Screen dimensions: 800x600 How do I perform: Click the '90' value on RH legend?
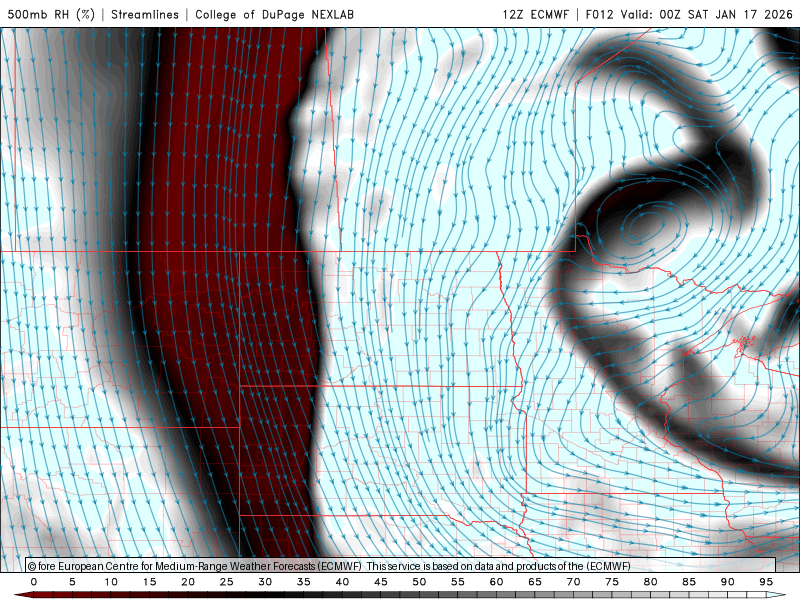tap(728, 582)
